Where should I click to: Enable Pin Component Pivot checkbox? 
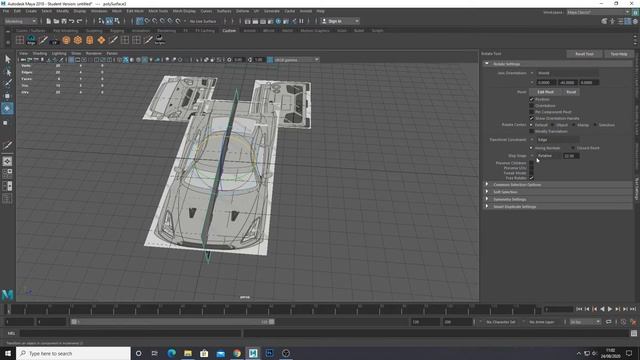tap(531, 111)
